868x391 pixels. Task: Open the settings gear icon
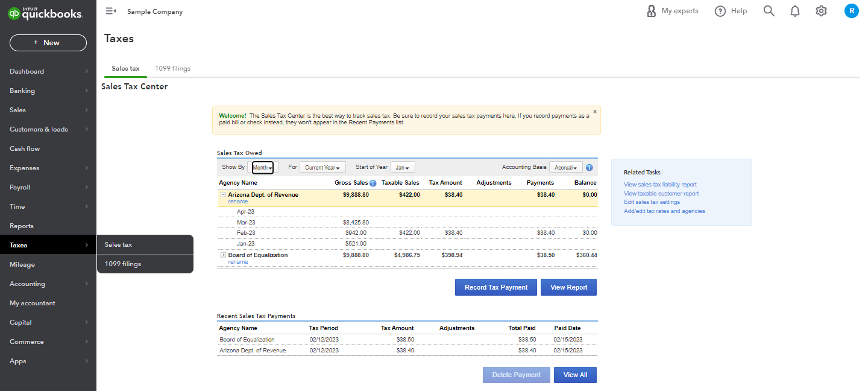point(821,11)
